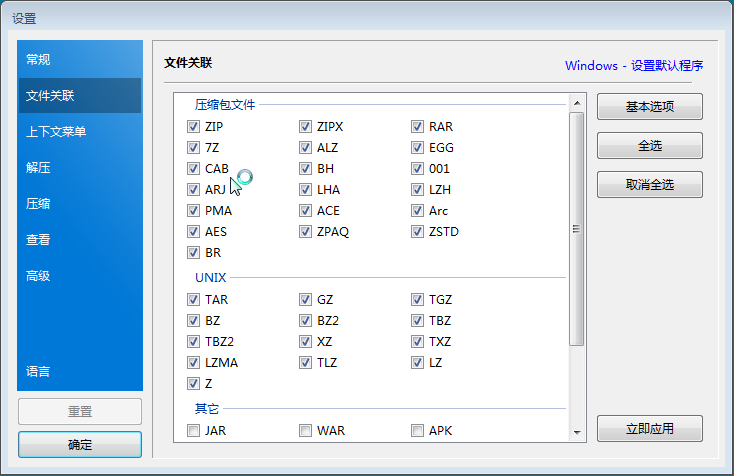Toggle the TAR checkbox under UNIX
Viewport: 734px width, 476px height.
(193, 300)
